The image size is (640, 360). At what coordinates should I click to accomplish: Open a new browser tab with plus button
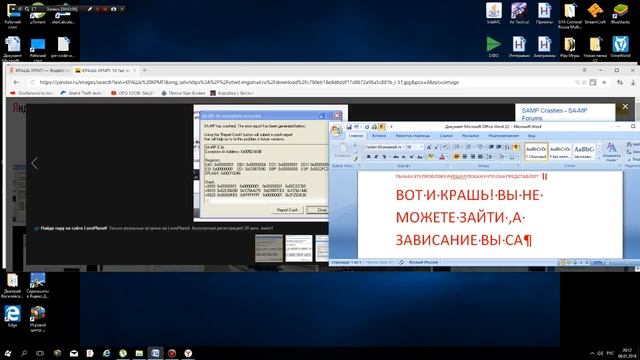pos(144,70)
